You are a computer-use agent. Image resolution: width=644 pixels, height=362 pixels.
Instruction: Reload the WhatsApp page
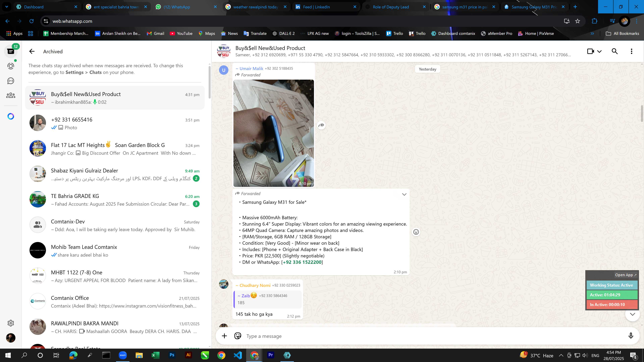[32, 21]
